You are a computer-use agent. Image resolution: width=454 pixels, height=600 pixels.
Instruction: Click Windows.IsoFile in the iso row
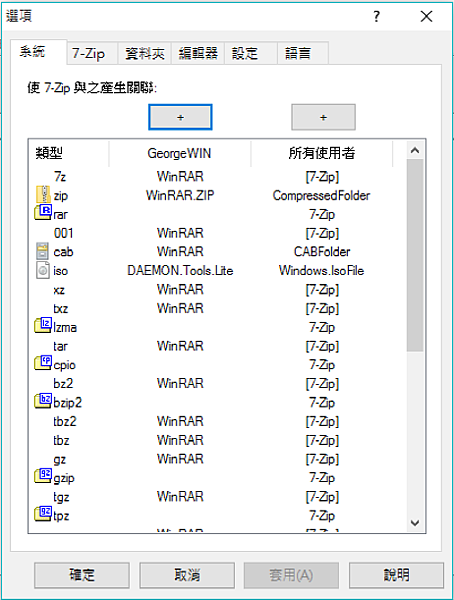click(322, 271)
